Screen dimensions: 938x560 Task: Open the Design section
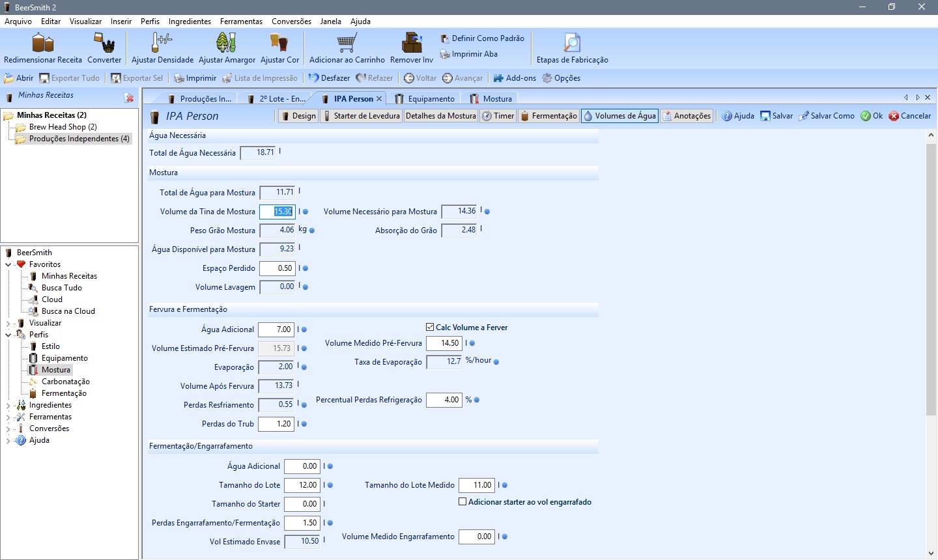click(x=298, y=116)
